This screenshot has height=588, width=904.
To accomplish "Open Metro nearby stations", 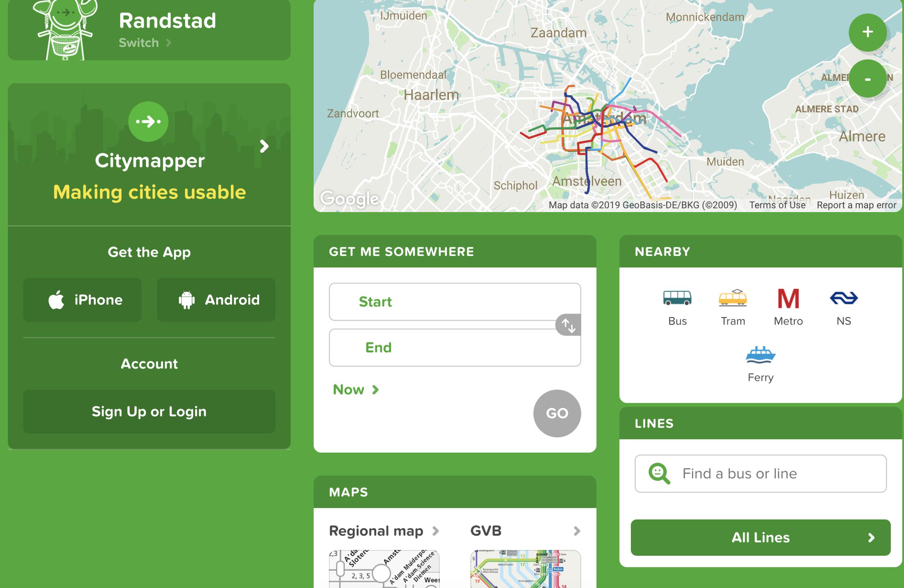I will click(x=788, y=307).
